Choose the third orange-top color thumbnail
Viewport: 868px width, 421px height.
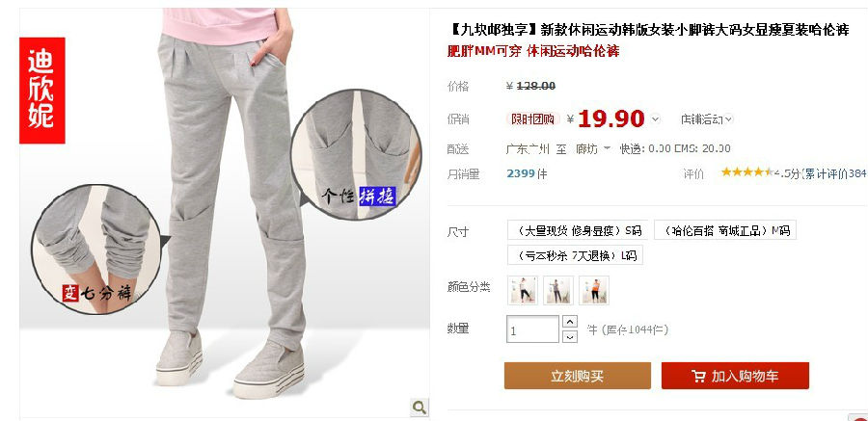594,290
